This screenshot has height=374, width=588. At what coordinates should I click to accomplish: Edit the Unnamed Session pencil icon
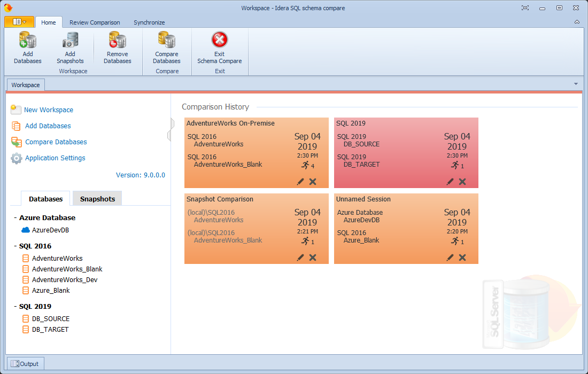(x=450, y=258)
